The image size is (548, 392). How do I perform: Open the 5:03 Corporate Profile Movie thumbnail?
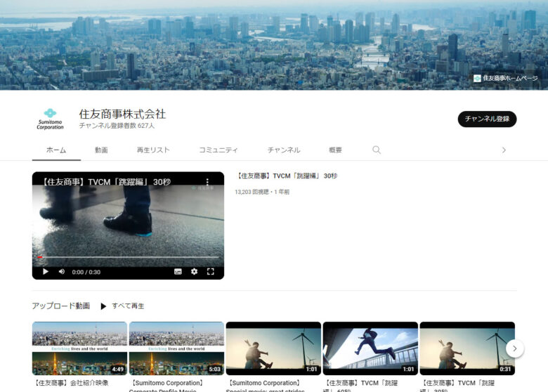coord(176,348)
